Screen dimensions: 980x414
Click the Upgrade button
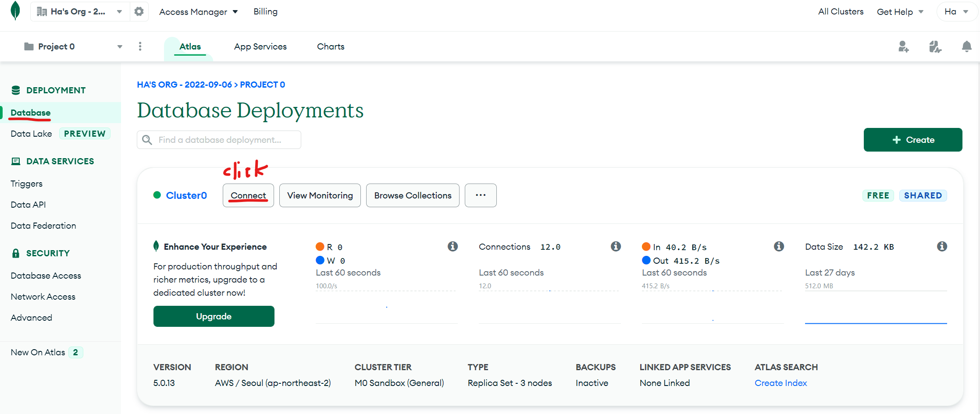click(214, 316)
